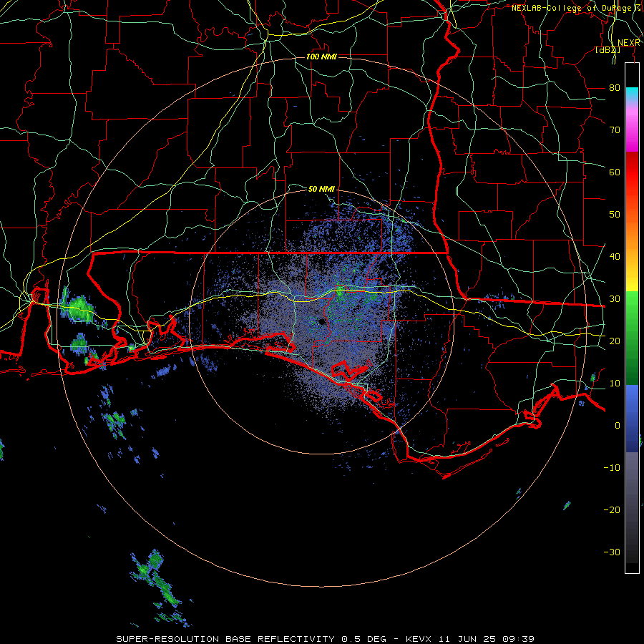Click the 60 value on dBZ scale
Screen dimensions: 644x644
[x=615, y=172]
